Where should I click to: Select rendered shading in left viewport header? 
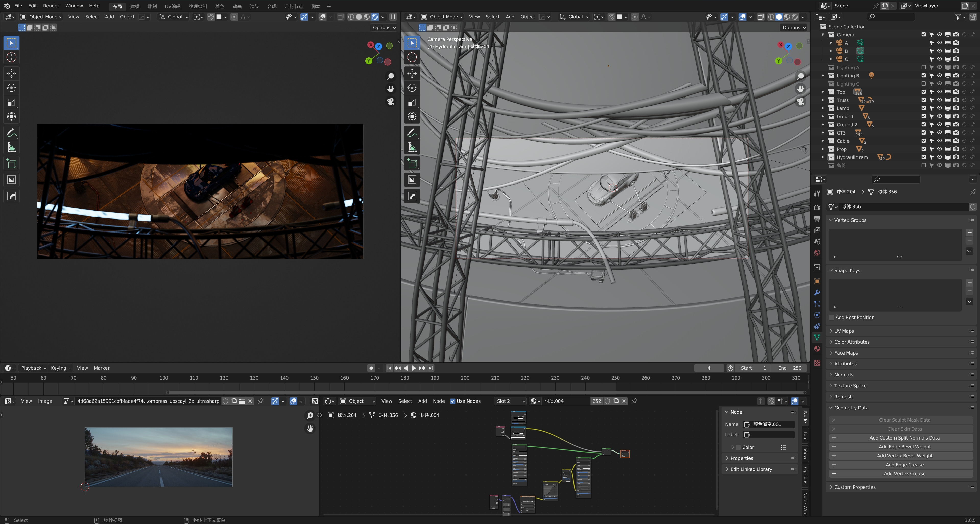tap(375, 17)
